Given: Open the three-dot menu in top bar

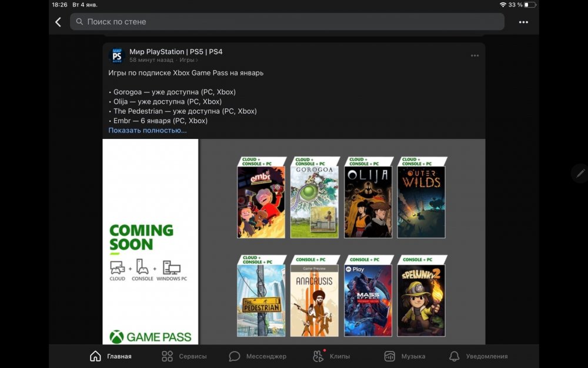Looking at the screenshot, I should 523,22.
